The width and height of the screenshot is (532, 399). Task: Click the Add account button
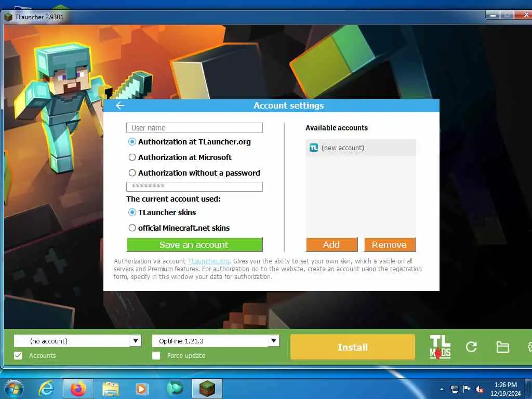point(332,245)
